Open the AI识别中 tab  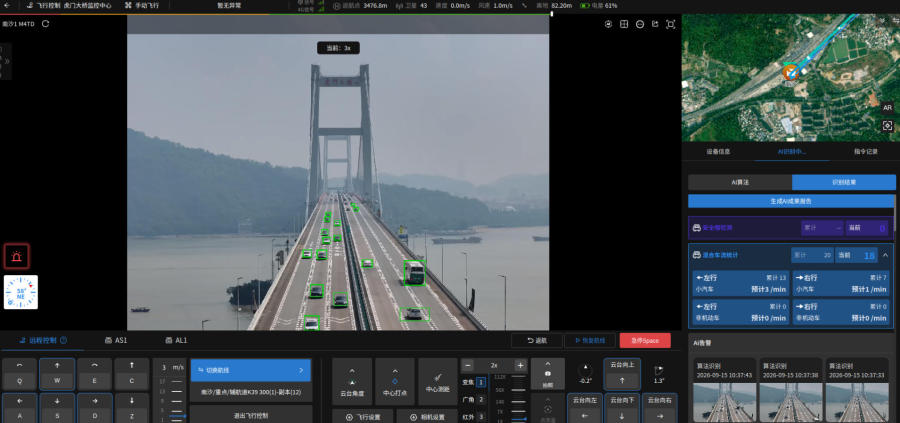pyautogui.click(x=792, y=152)
